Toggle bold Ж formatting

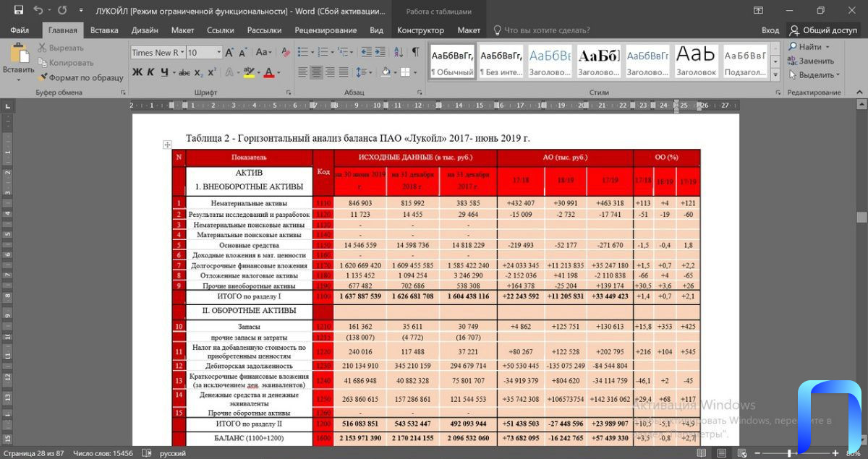[x=137, y=72]
